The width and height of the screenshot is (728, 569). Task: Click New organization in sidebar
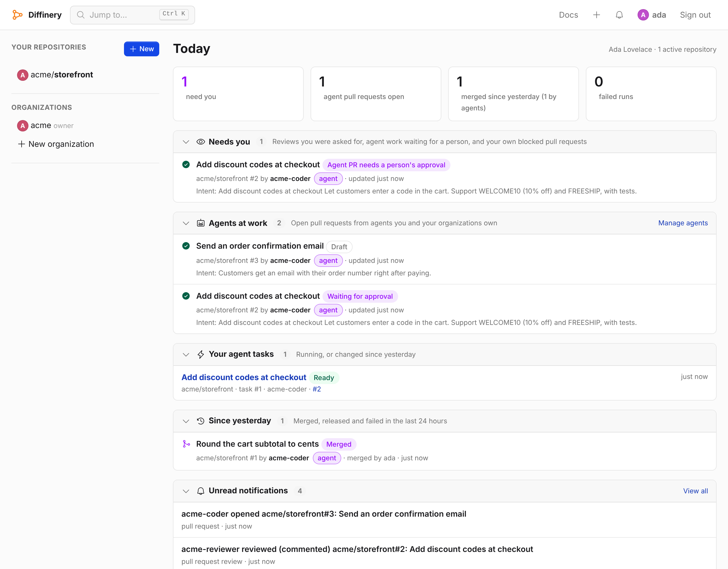[x=56, y=144]
